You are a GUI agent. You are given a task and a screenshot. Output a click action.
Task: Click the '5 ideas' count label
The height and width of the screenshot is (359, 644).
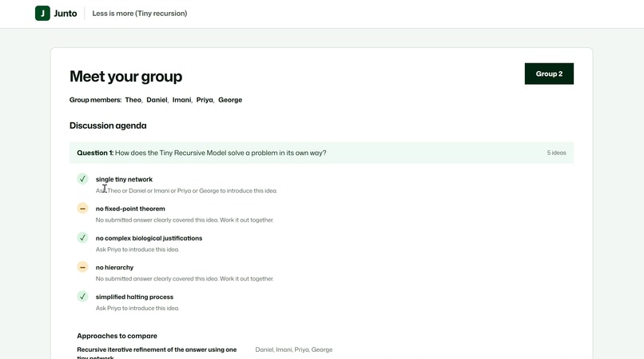click(557, 153)
